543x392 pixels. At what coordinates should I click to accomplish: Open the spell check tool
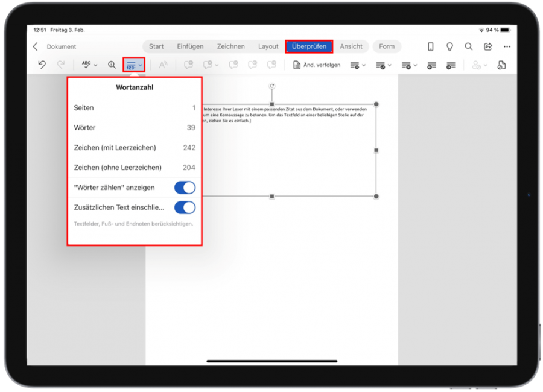coord(86,65)
